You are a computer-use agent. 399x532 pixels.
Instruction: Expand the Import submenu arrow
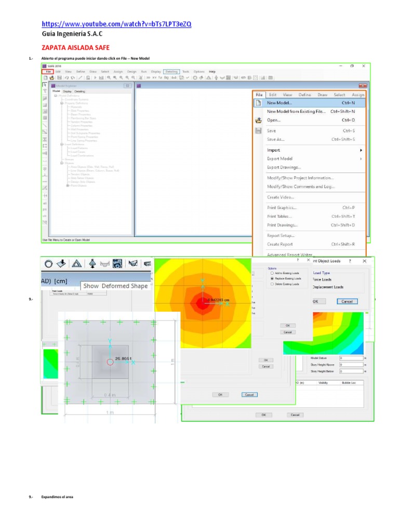tap(361, 150)
